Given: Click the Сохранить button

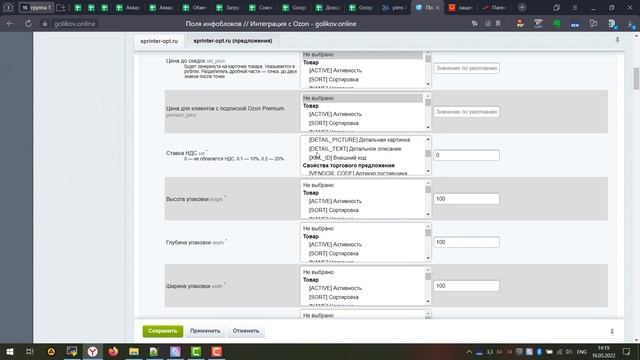Looking at the screenshot, I should (x=162, y=331).
